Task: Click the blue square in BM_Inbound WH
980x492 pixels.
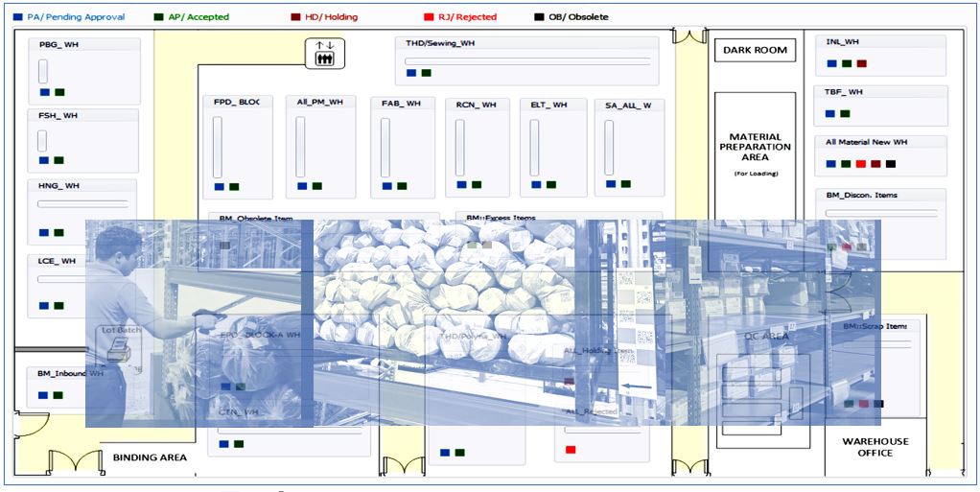Action: pyautogui.click(x=43, y=395)
